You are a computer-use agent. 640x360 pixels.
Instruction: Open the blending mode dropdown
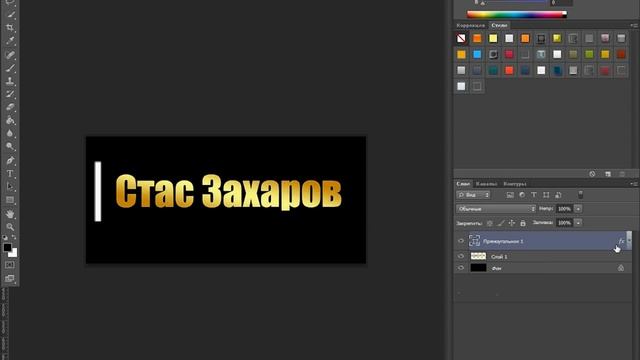tap(496, 209)
